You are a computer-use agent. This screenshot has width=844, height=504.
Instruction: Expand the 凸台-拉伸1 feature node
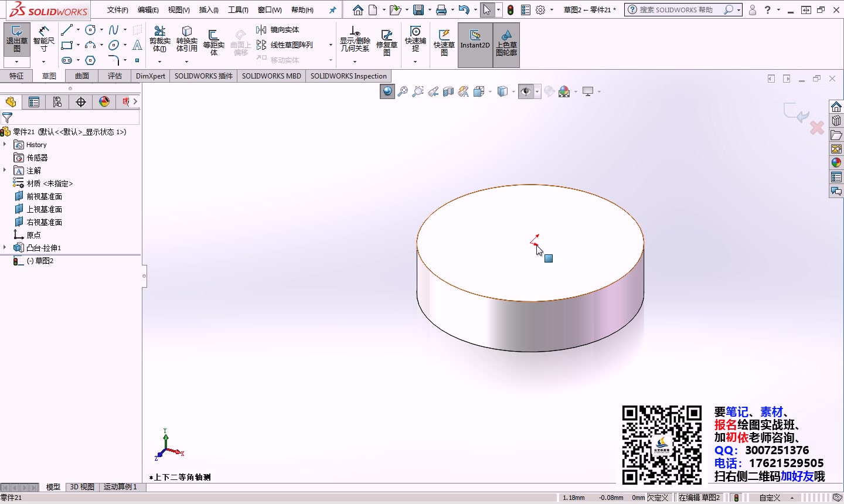click(x=5, y=247)
